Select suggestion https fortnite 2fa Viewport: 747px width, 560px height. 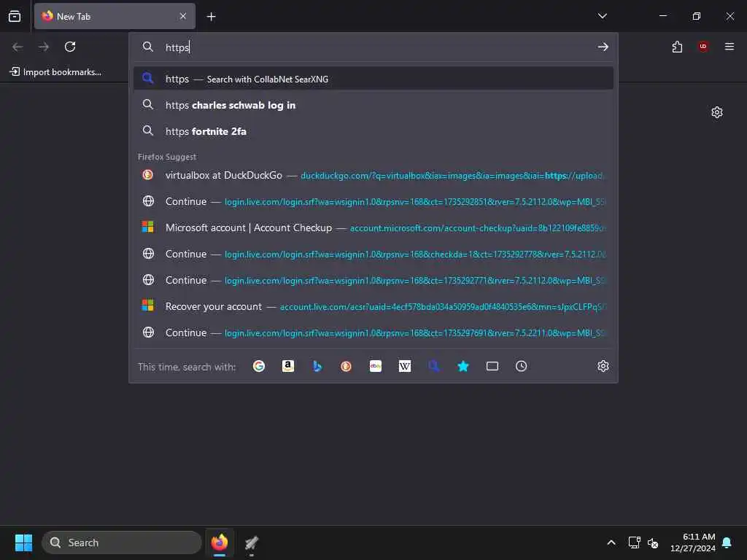tap(373, 131)
